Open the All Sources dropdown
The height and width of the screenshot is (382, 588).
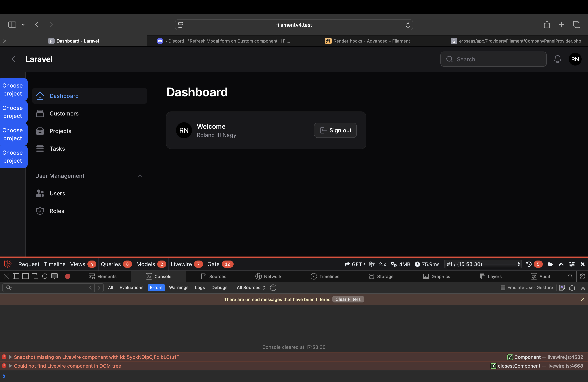pyautogui.click(x=251, y=287)
